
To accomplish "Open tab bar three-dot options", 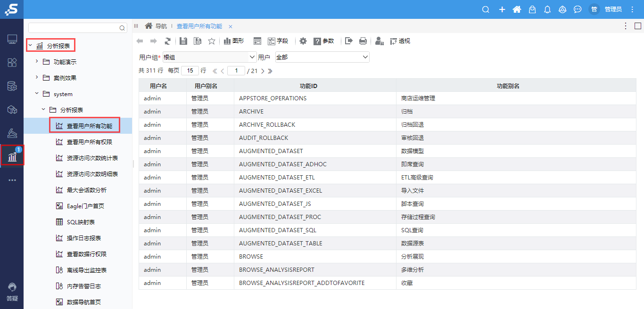I will [x=626, y=26].
